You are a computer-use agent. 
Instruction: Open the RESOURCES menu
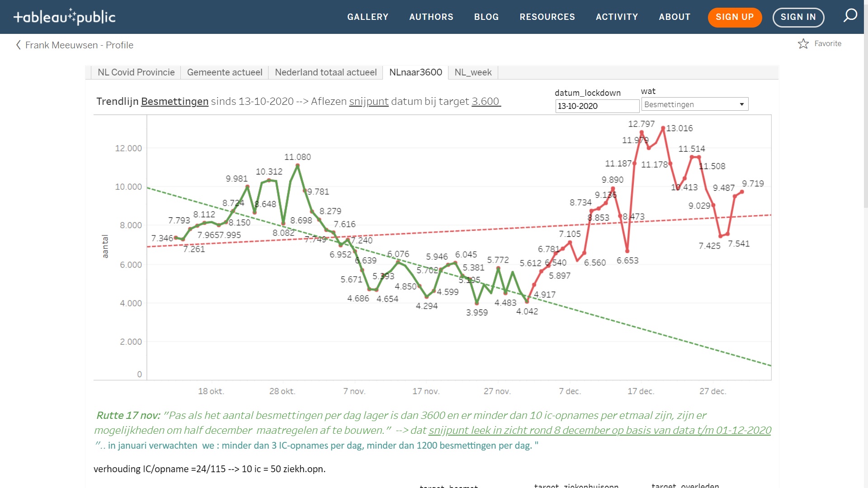coord(547,17)
